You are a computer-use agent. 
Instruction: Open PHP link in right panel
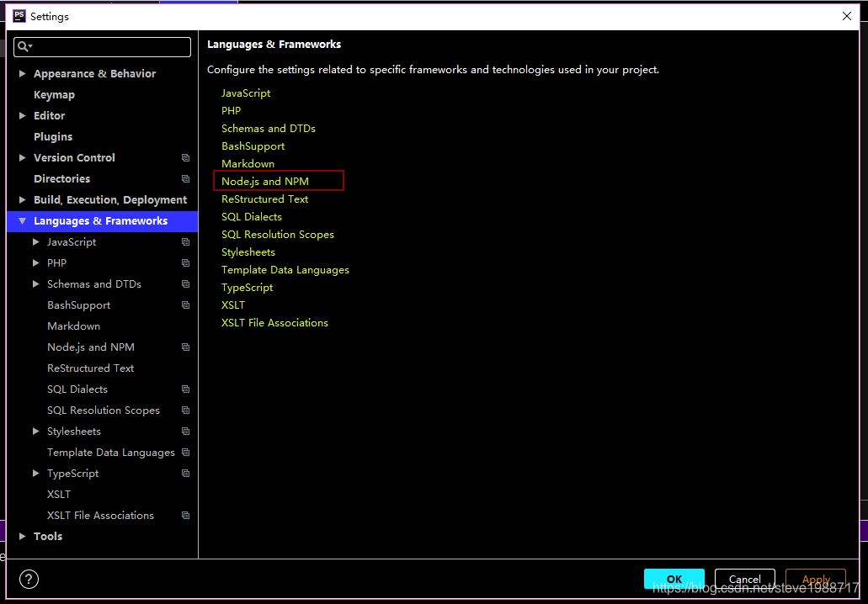click(231, 111)
